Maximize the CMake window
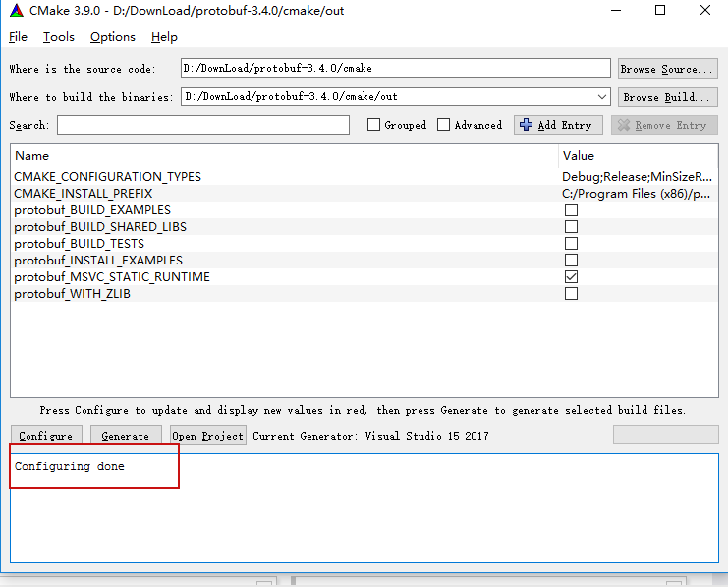Screen dimensions: 728x587 [x=660, y=10]
